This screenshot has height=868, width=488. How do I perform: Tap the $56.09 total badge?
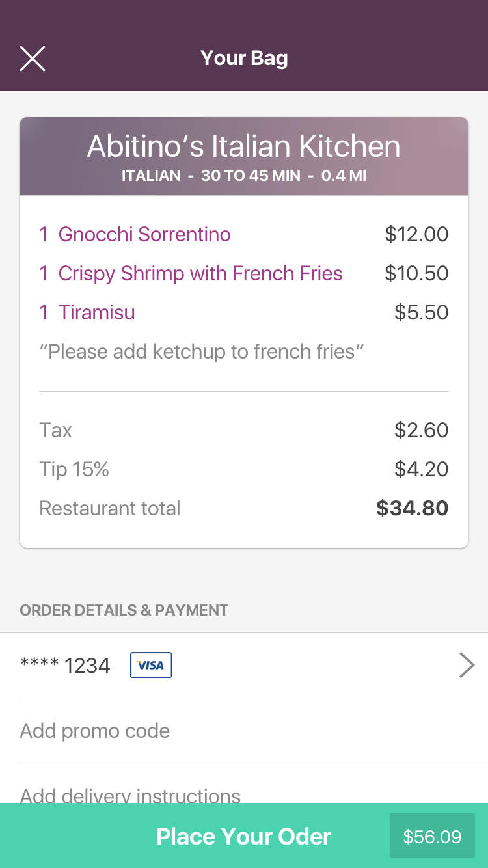[432, 836]
